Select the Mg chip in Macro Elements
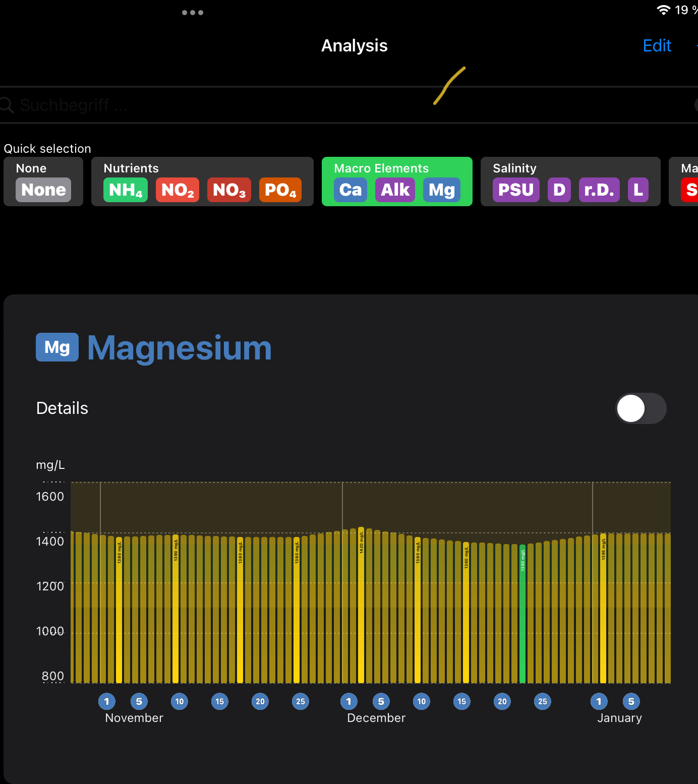Screen dimensions: 698x784 [442, 190]
